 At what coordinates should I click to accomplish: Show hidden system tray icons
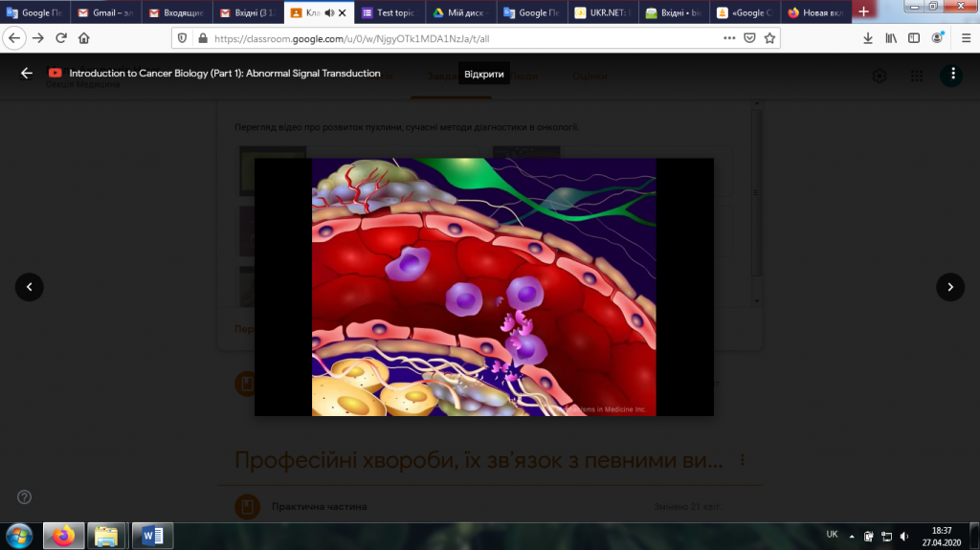[851, 537]
